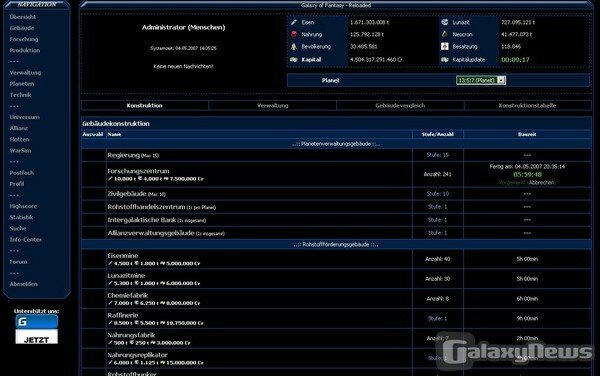Select the Eisenmine building name
The width and height of the screenshot is (600, 376).
click(x=122, y=256)
